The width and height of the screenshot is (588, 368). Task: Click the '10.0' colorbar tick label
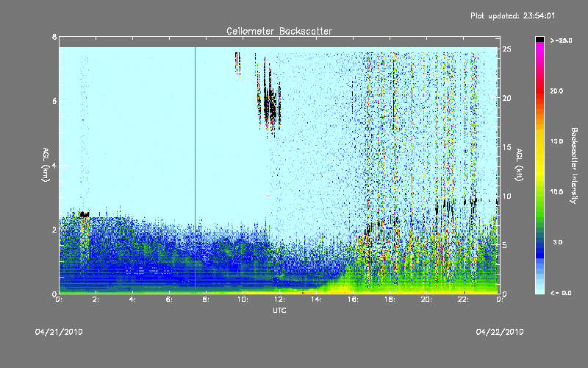point(556,192)
